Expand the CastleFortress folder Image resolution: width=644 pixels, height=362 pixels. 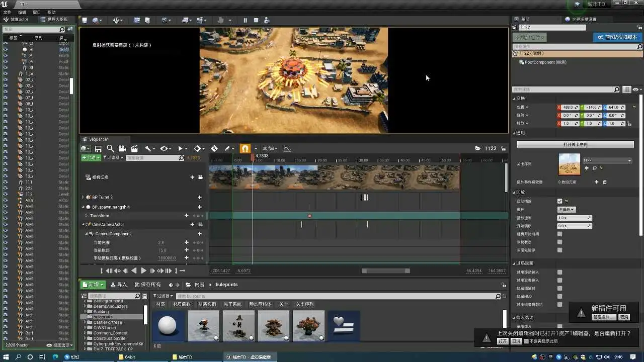(85, 322)
